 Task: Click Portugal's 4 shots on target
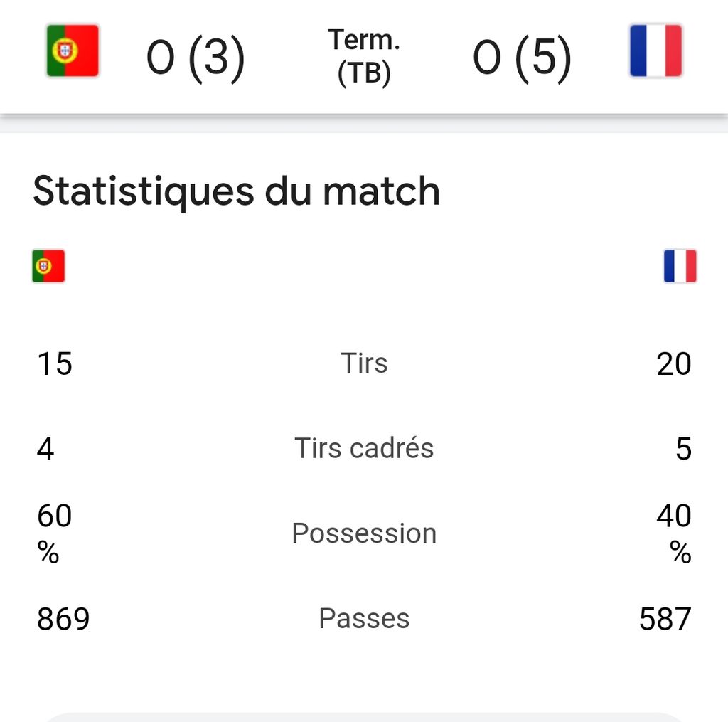[x=45, y=449]
